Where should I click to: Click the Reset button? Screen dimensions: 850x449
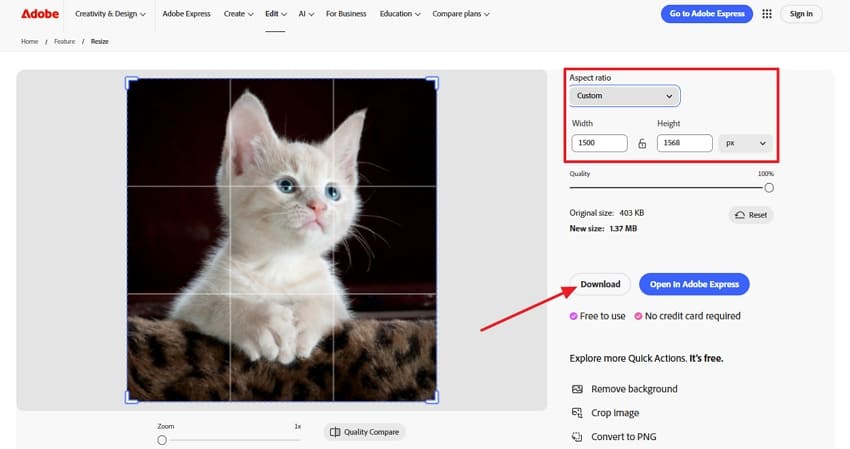click(x=751, y=215)
